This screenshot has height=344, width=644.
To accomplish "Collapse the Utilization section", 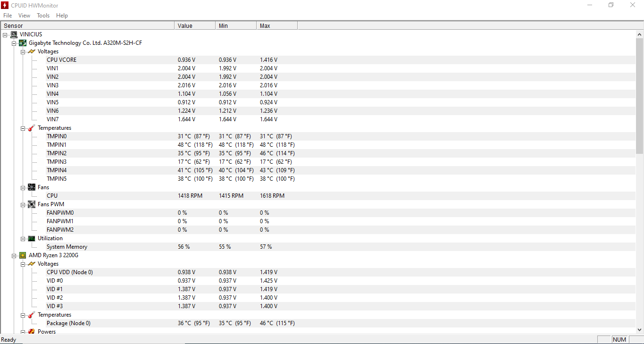I will coord(23,238).
